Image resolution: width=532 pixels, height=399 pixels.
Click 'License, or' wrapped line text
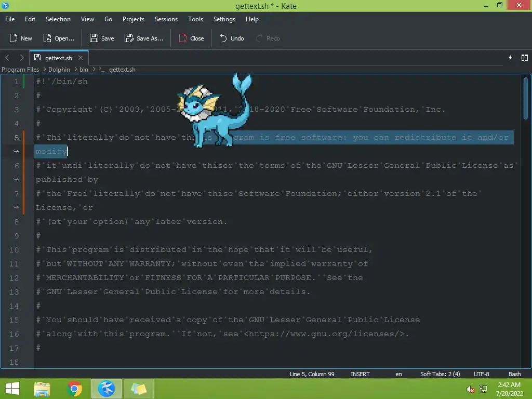point(64,208)
